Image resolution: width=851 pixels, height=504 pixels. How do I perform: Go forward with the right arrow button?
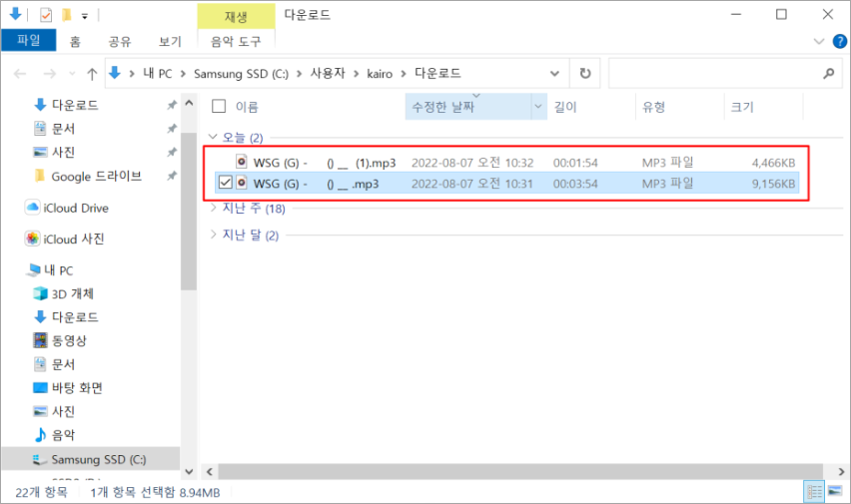point(49,73)
